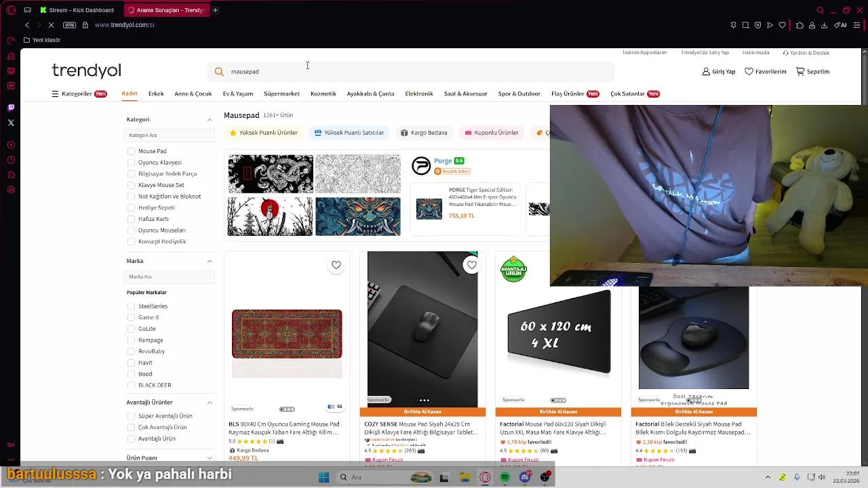Apply the Kargo Bedava filter chip
This screenshot has height=488, width=868.
click(x=424, y=133)
